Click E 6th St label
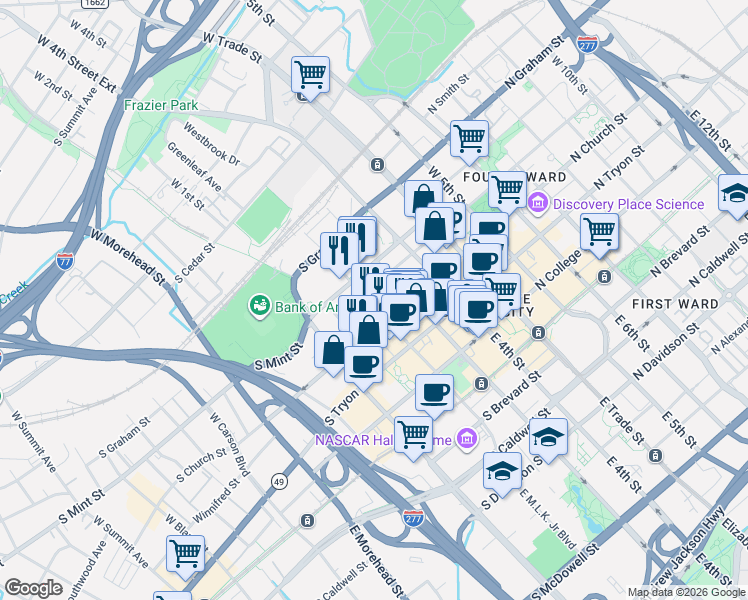The image size is (748, 600). pos(632,332)
